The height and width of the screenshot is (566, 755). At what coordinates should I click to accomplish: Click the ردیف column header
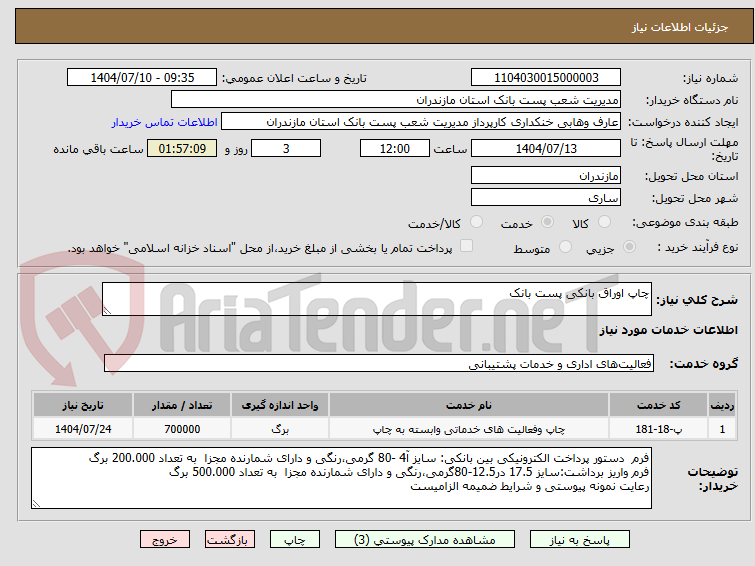(x=722, y=405)
